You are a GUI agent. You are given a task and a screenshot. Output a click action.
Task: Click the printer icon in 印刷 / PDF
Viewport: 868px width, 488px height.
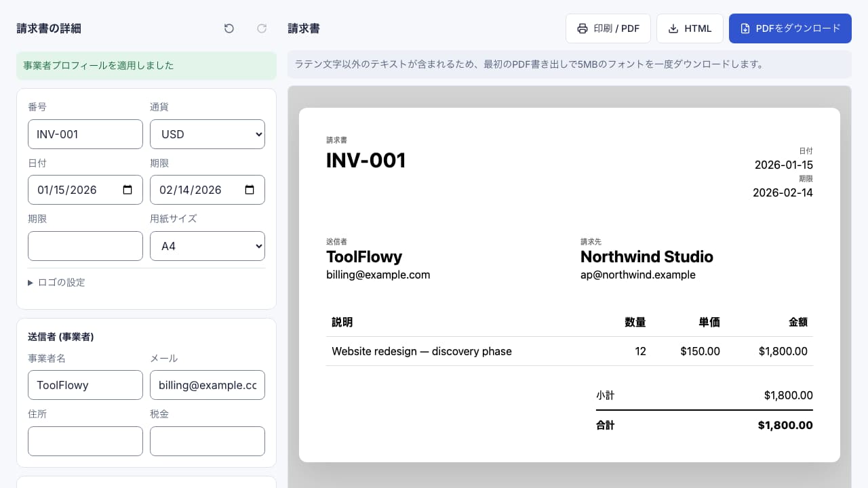coord(583,28)
